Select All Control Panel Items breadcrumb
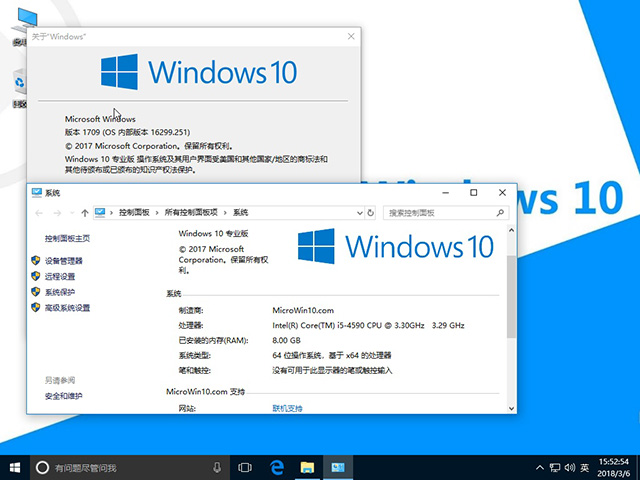Image resolution: width=640 pixels, height=480 pixels. (x=191, y=213)
